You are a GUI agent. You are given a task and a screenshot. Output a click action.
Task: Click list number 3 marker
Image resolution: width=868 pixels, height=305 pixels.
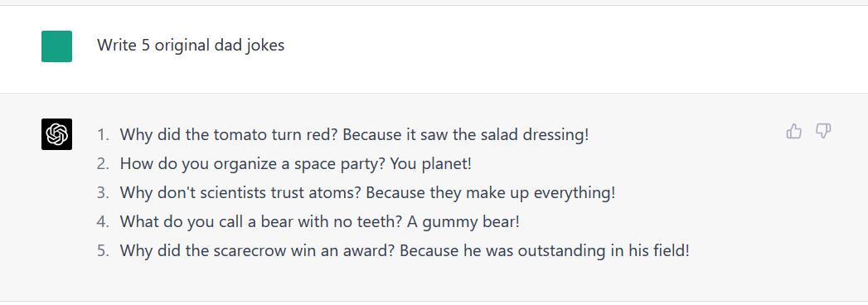104,193
